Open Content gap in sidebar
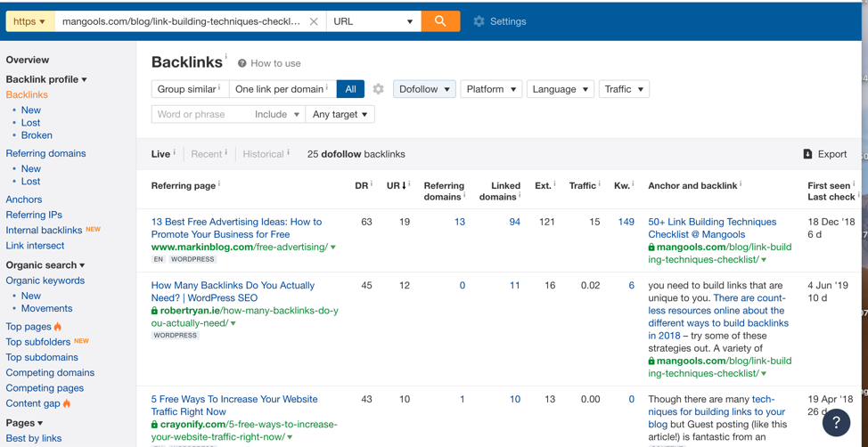 pyautogui.click(x=33, y=404)
